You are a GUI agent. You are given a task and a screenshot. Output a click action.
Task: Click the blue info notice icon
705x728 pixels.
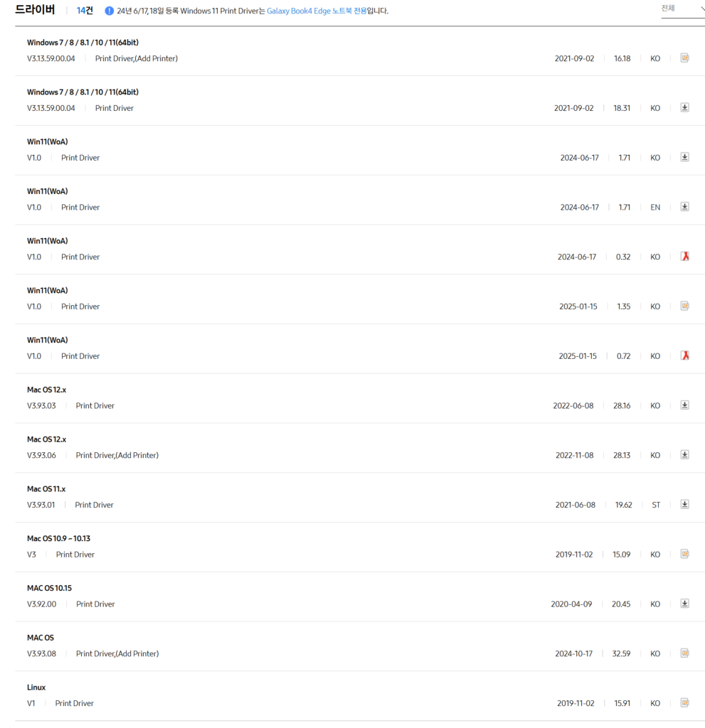[x=109, y=11]
